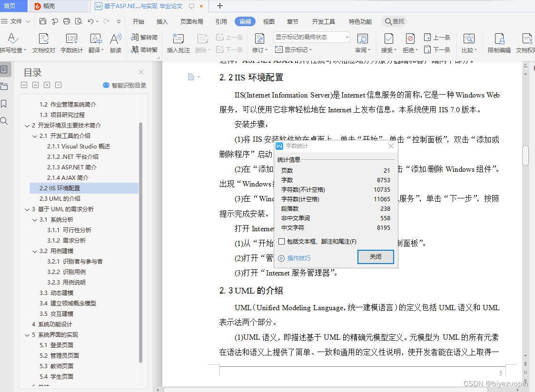Open the 文件 menu dropdown

16,21
